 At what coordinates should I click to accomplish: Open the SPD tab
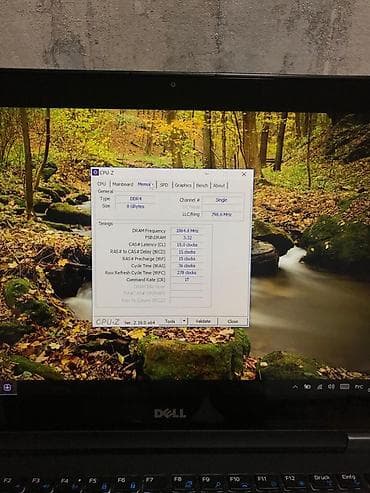(x=164, y=185)
